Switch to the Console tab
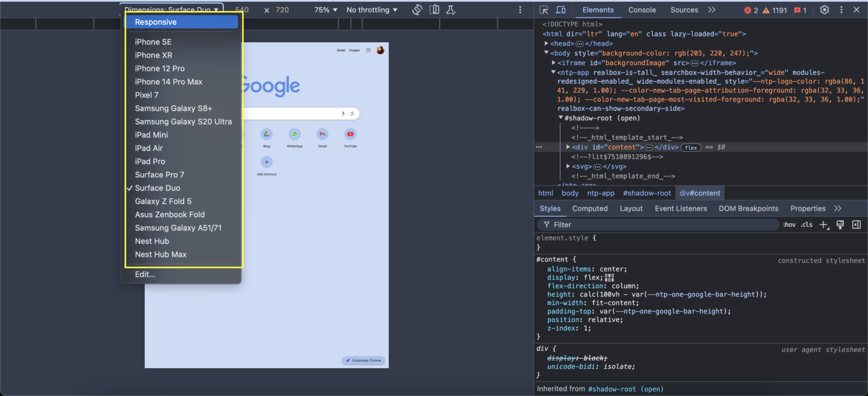 pos(642,10)
